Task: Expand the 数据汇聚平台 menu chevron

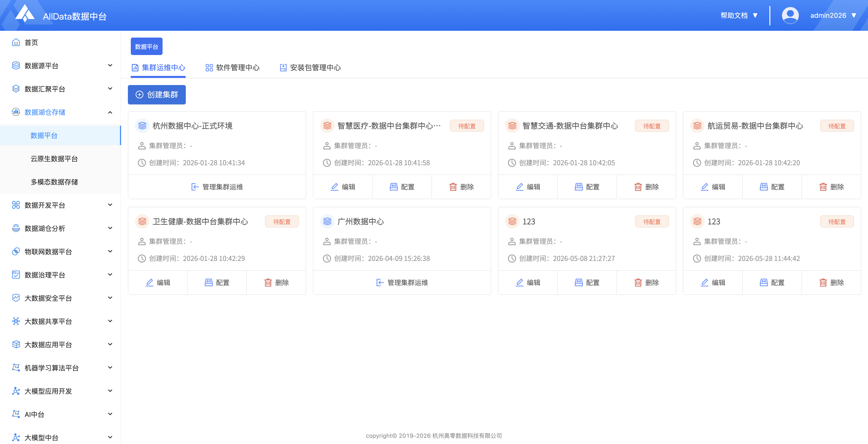Action: pos(110,89)
